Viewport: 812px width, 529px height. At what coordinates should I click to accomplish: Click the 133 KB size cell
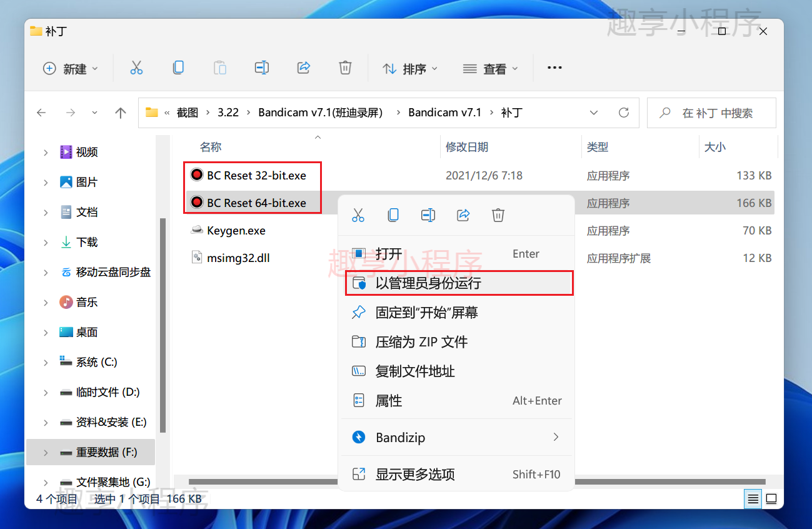coord(754,176)
